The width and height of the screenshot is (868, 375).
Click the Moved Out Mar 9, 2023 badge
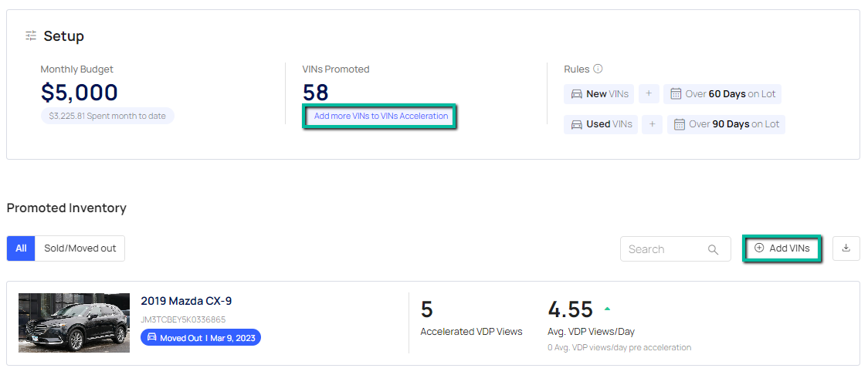(201, 338)
